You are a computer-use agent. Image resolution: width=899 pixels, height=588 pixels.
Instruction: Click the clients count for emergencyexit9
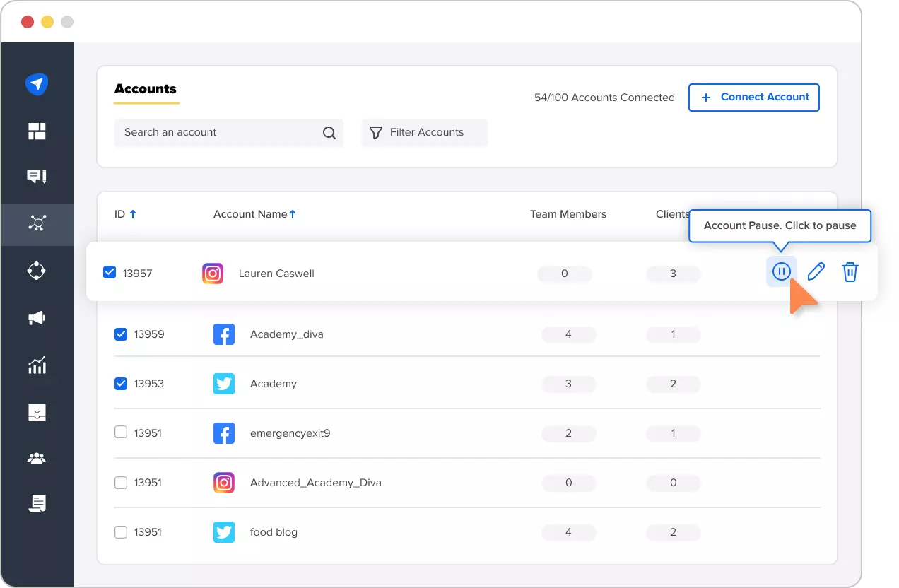[673, 433]
